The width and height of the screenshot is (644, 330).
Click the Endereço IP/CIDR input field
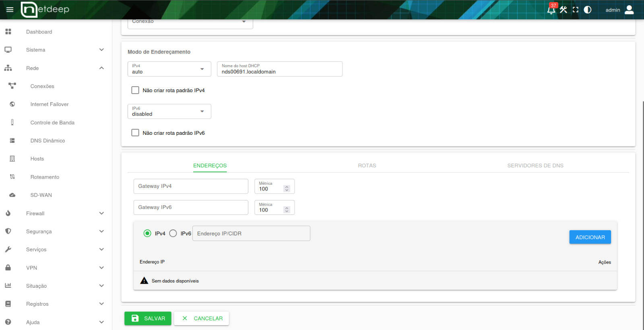251,233
